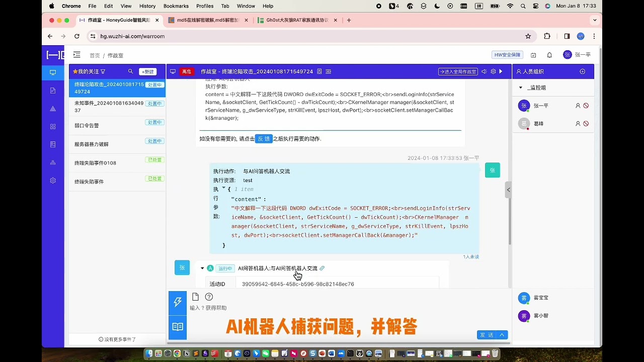Select 未知事件_20240108163404937 event
The width and height of the screenshot is (644, 362).
[x=117, y=107]
